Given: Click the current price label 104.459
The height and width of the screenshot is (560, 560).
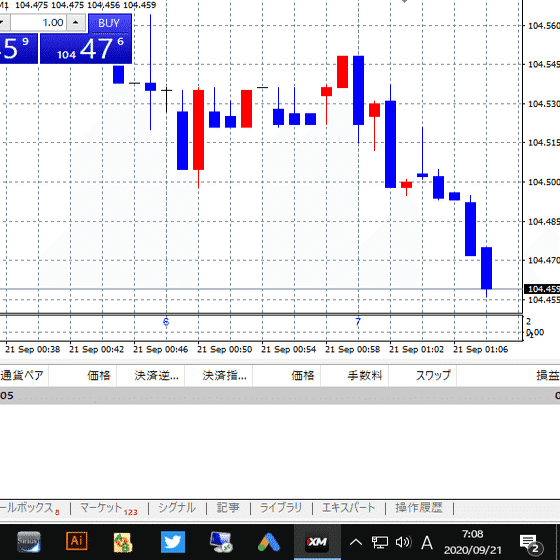Looking at the screenshot, I should 542,289.
